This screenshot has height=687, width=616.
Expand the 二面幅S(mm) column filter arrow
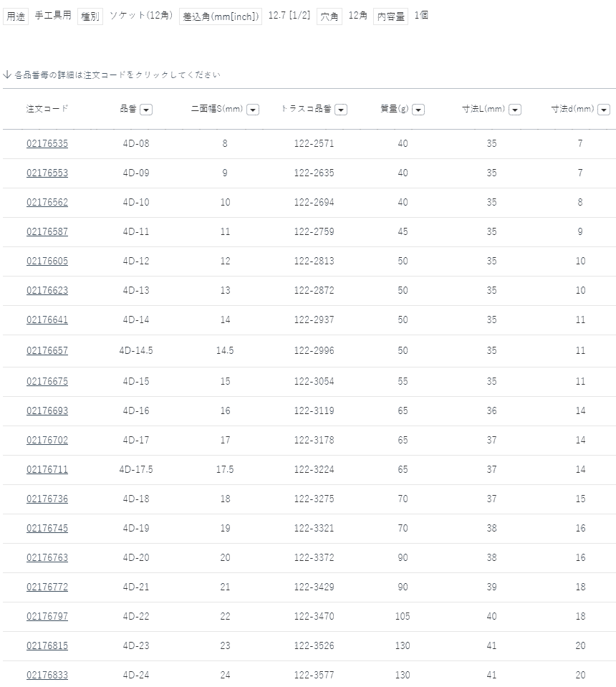(252, 110)
